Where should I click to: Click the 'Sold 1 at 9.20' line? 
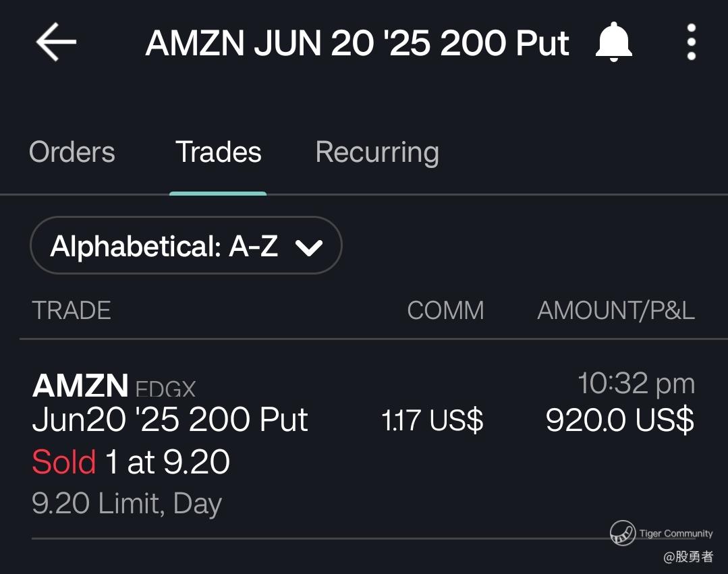131,462
